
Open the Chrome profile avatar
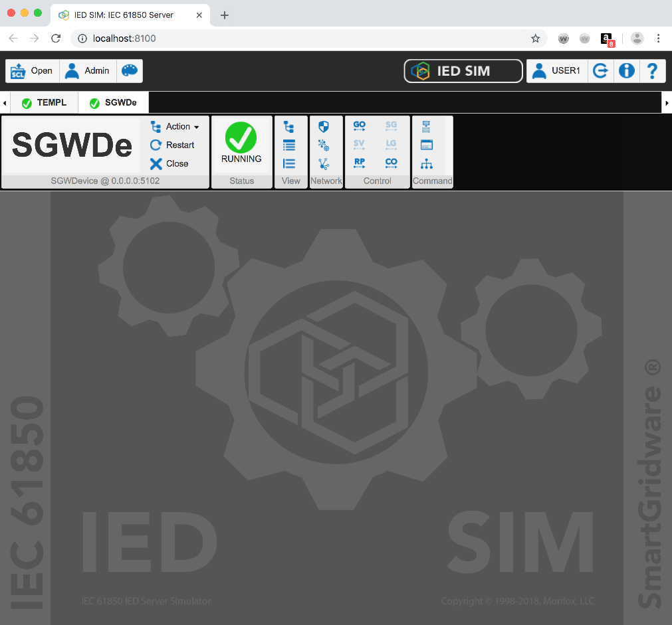coord(637,39)
